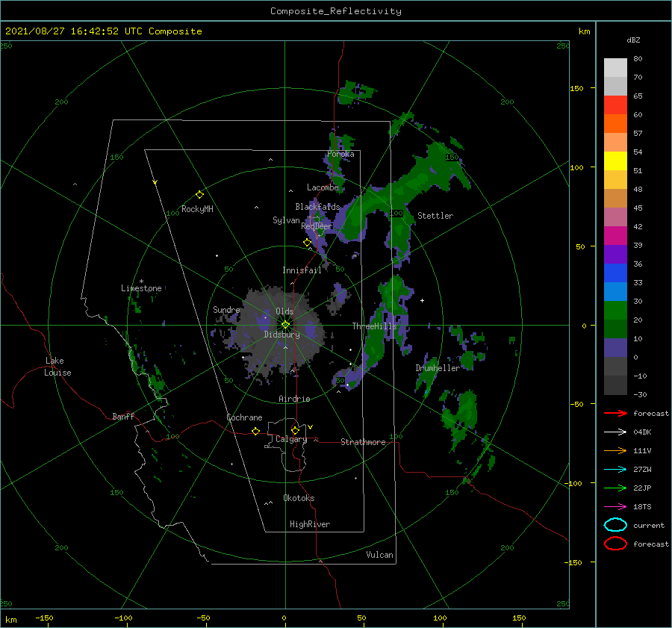Screen dimensions: 672x628
Task: Click the yellow 54 dBZ color swatch
Action: [x=615, y=161]
